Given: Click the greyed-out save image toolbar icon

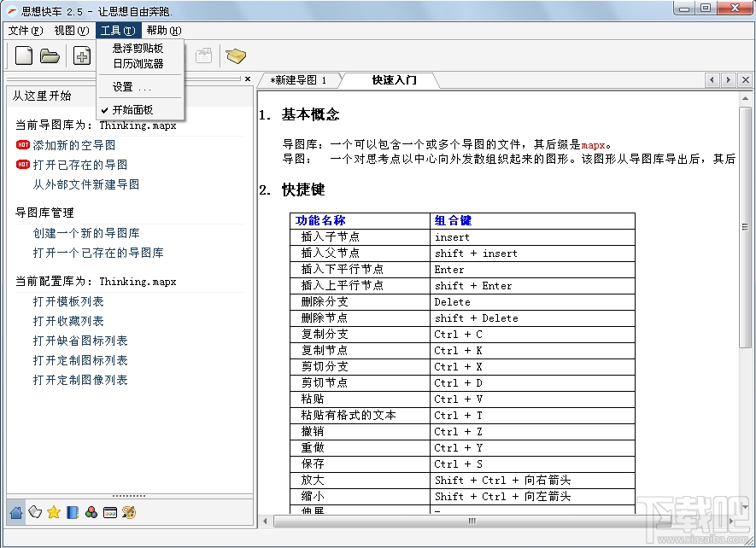Looking at the screenshot, I should point(204,55).
